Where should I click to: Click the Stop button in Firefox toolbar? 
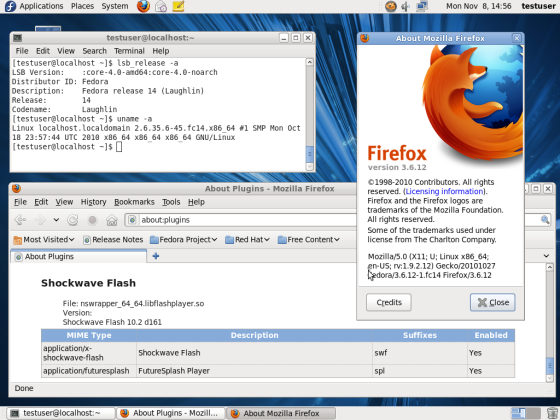[x=92, y=220]
